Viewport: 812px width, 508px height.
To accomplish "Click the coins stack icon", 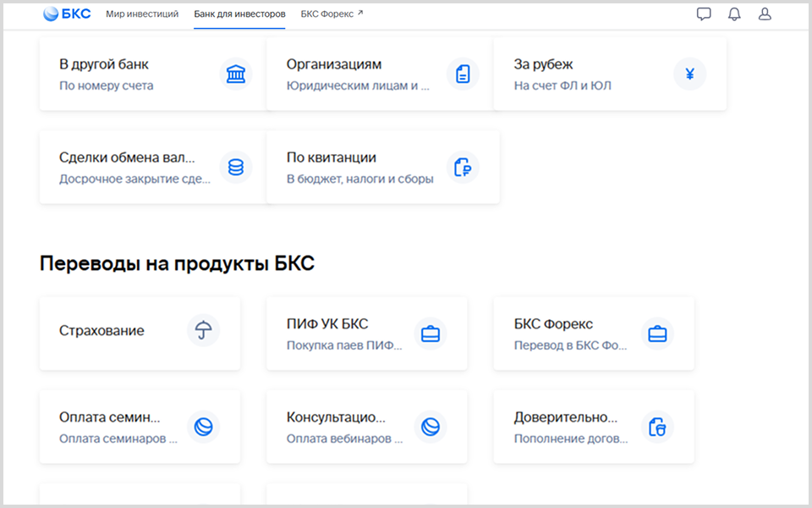I will pyautogui.click(x=236, y=167).
